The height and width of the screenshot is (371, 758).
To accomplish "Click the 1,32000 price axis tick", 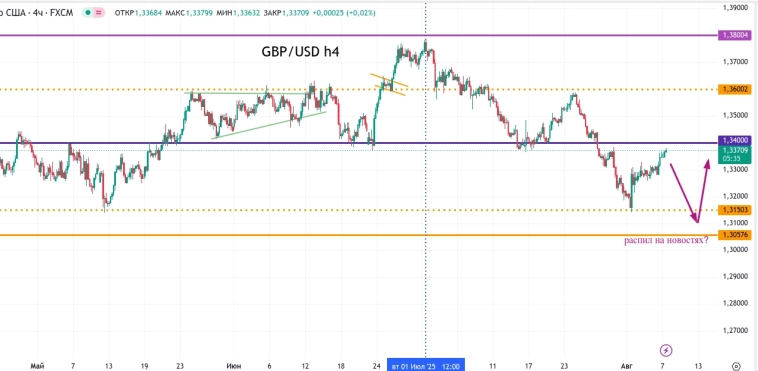I will (x=736, y=196).
